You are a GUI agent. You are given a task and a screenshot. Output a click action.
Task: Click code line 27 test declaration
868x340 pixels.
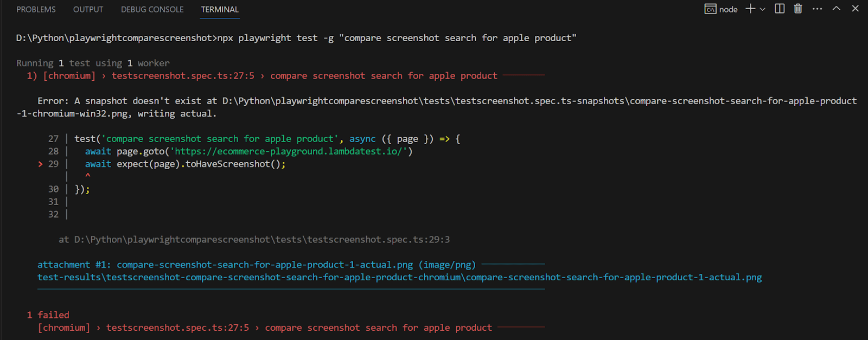click(x=267, y=139)
